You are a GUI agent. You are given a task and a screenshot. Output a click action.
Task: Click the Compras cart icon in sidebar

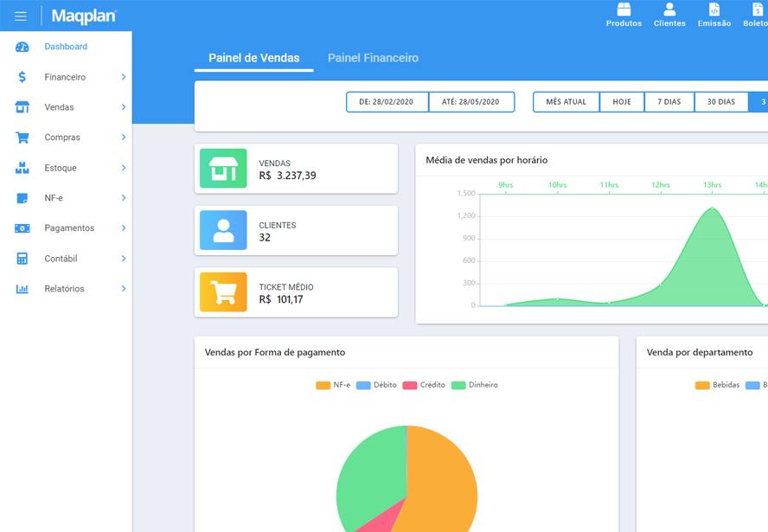(22, 138)
